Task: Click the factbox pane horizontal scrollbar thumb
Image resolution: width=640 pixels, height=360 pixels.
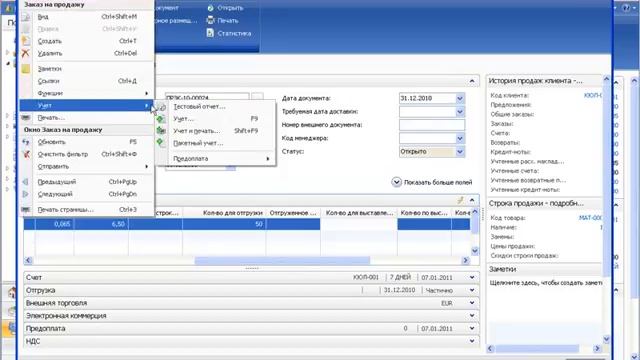Action: pyautogui.click(x=537, y=349)
